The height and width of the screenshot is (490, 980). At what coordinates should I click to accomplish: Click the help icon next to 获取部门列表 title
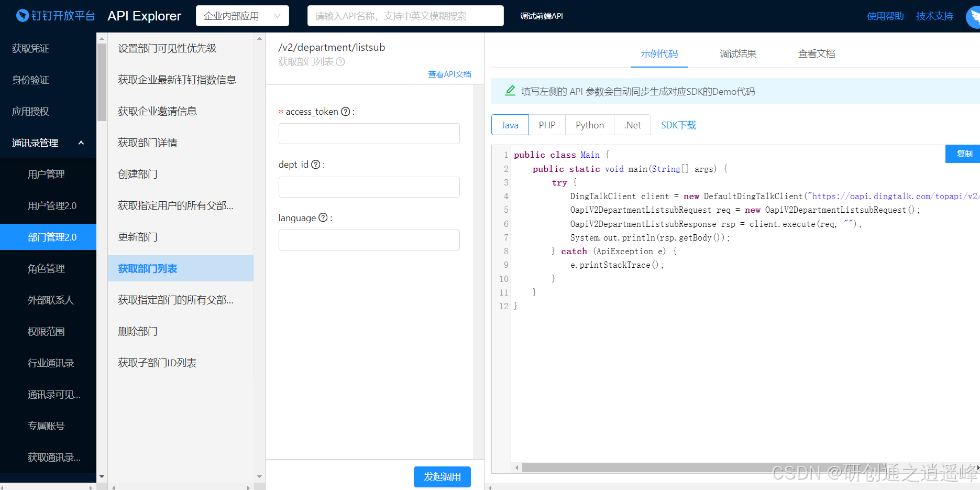pyautogui.click(x=341, y=62)
